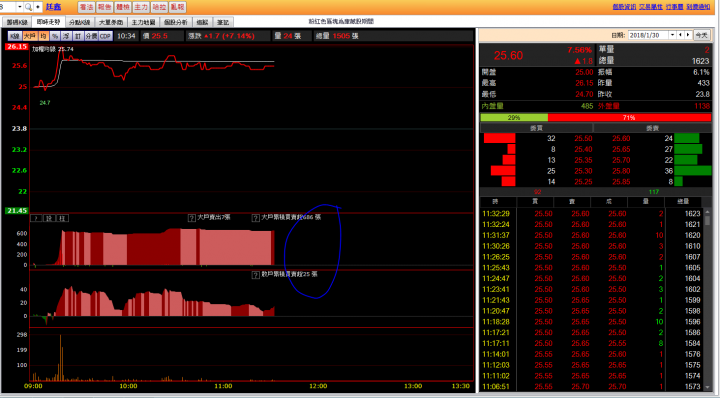Click the 柱 bar-mode box in 大戶 panel
The image size is (720, 398).
pyautogui.click(x=63, y=219)
